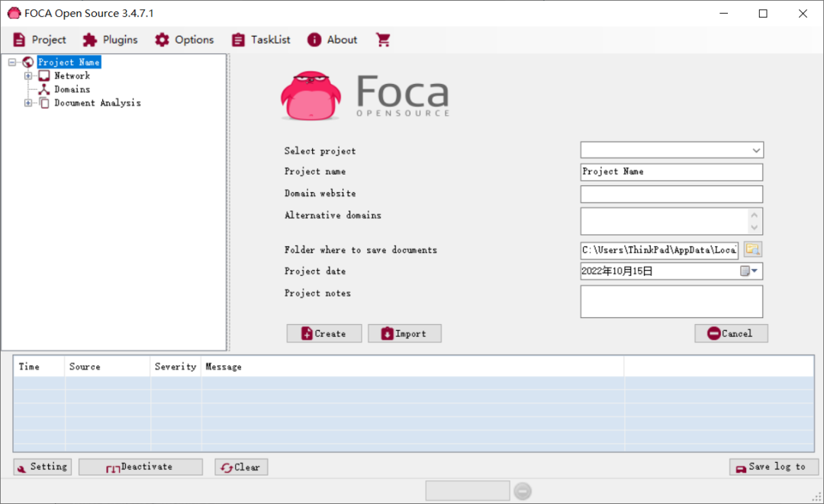
Task: Click the plus icon on the Create button
Action: tap(307, 333)
